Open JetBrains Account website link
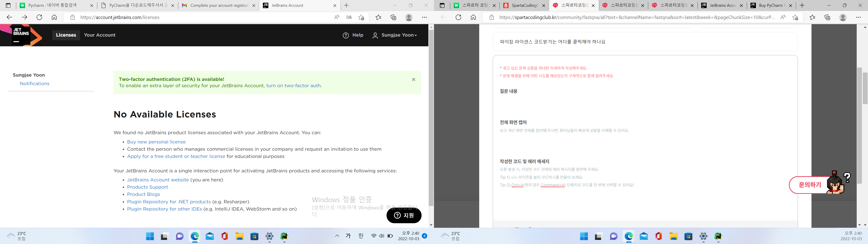 (x=158, y=180)
